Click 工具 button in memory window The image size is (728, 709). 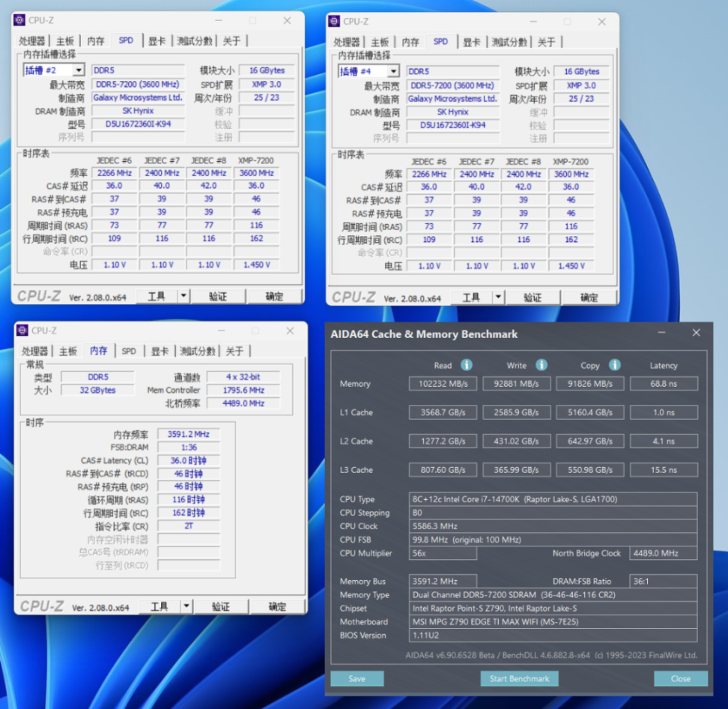click(x=160, y=606)
